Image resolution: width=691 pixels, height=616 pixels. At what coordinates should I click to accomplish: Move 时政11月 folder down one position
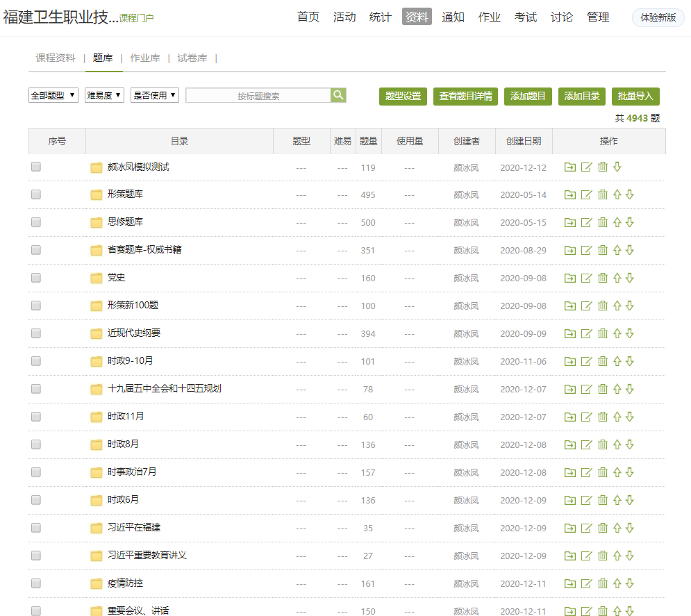[x=630, y=417]
